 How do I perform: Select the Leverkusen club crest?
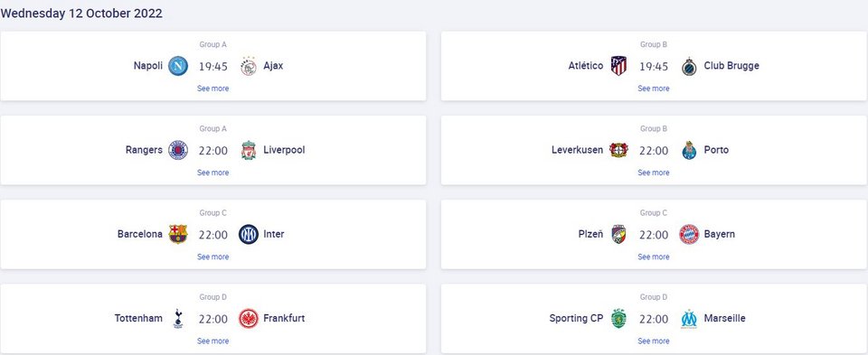click(x=618, y=151)
